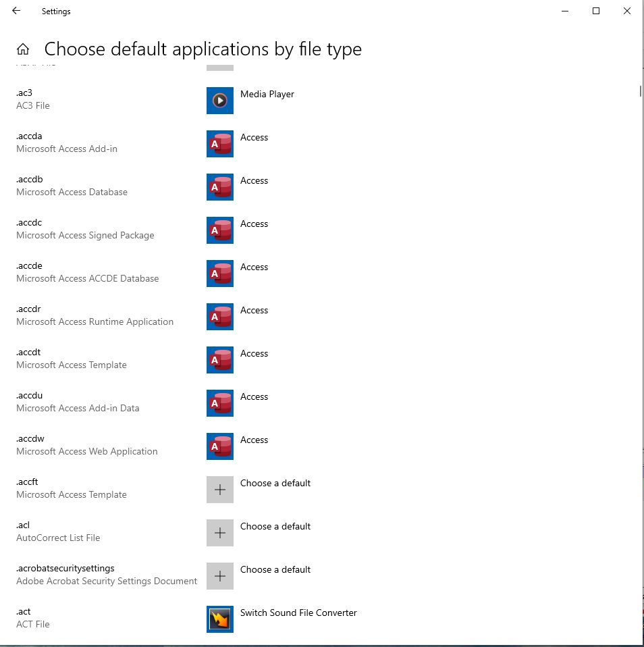This screenshot has height=647, width=644.
Task: Choose a default for .acrobatsecuritysettings
Action: click(x=275, y=569)
